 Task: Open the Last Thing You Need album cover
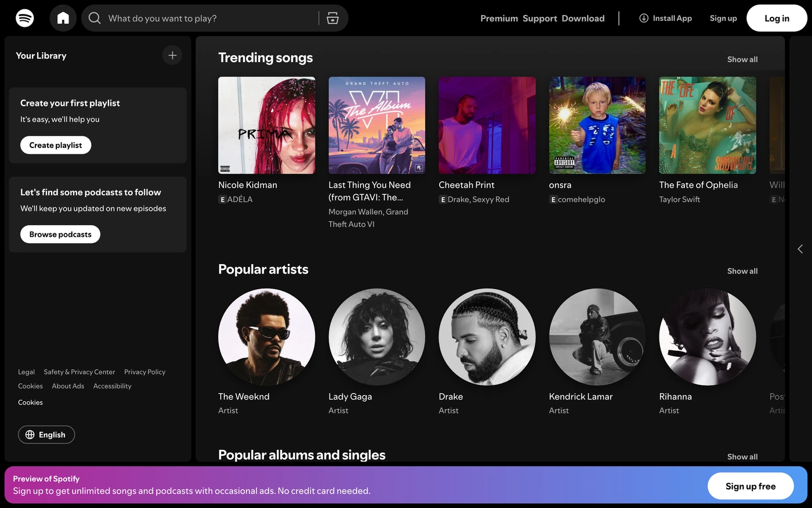tap(377, 125)
